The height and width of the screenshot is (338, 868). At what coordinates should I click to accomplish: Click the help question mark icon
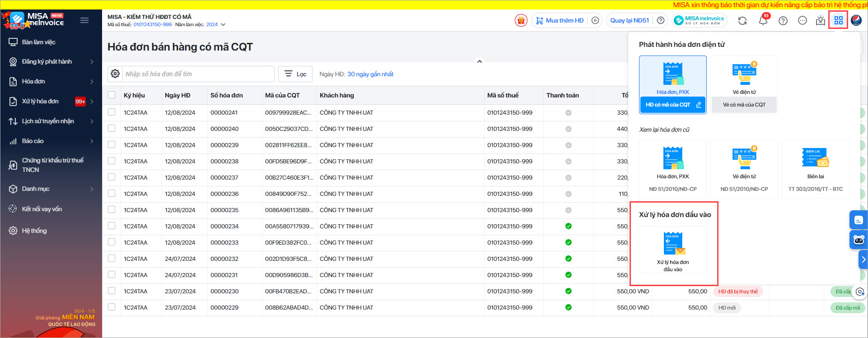pyautogui.click(x=783, y=21)
